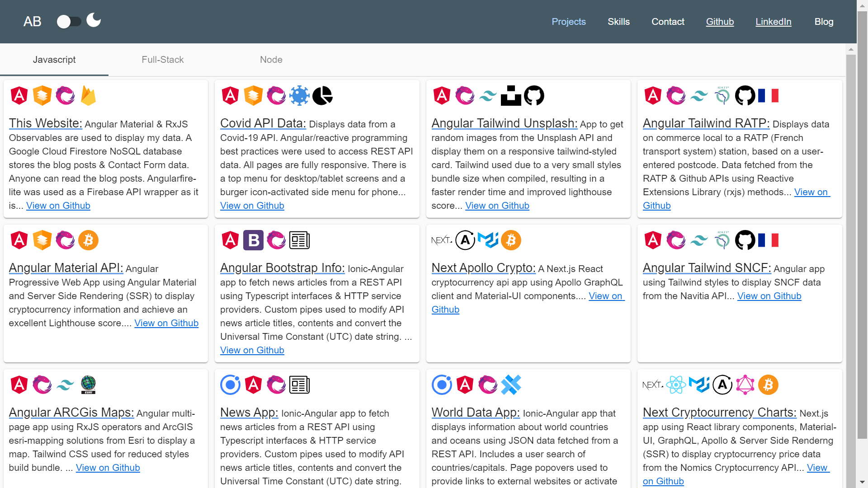Switch to the Full-Stack tab
Screen dimensions: 868x488
pyautogui.click(x=163, y=60)
